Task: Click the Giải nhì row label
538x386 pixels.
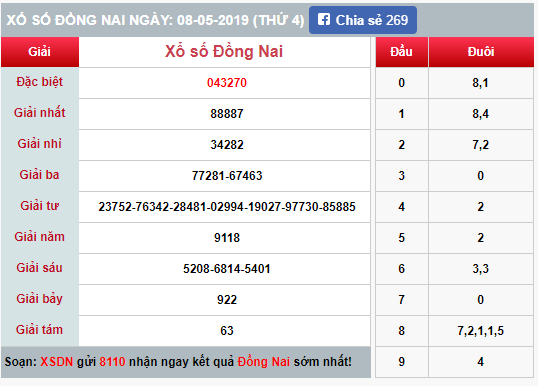Action: (40, 144)
